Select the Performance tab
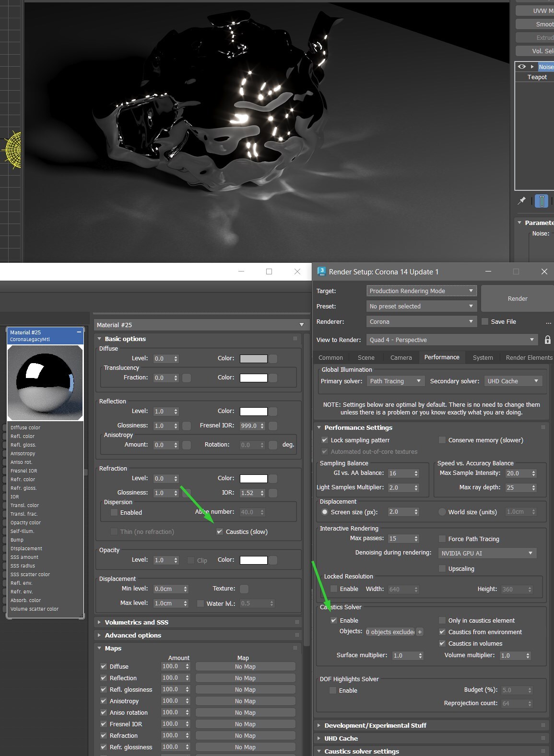This screenshot has width=554, height=756. coord(442,357)
